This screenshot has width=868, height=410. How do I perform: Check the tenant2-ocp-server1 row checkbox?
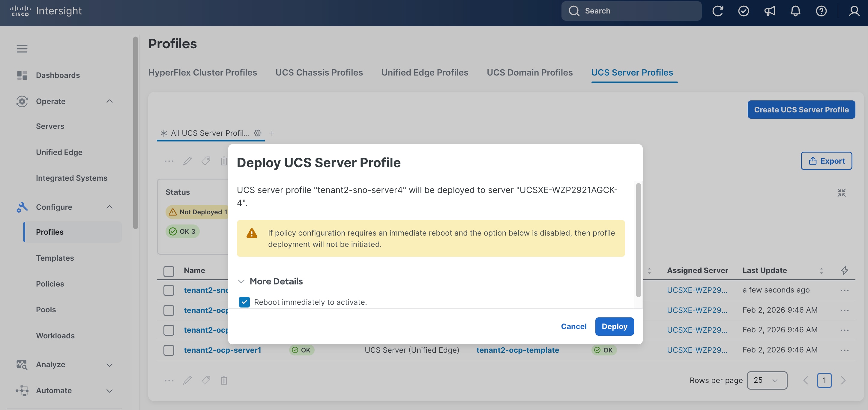[169, 350]
